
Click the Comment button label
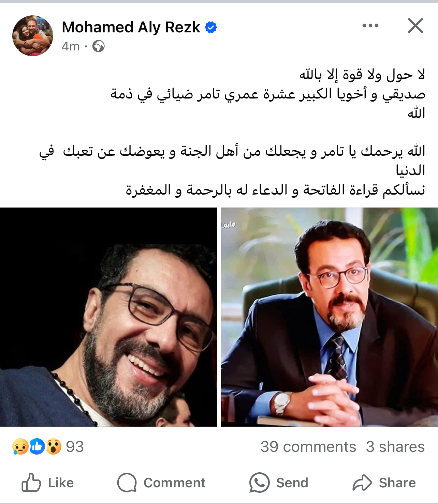pos(174,483)
